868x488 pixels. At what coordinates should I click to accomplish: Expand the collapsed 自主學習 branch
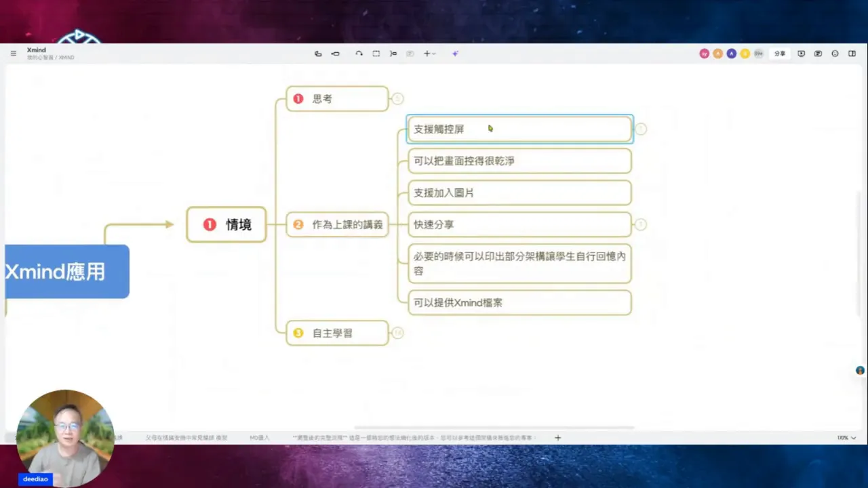398,333
